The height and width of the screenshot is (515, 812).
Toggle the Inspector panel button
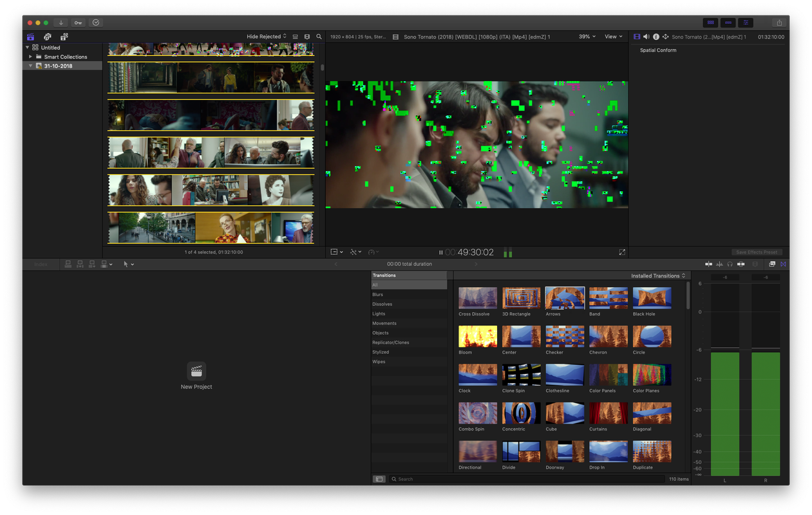[746, 23]
